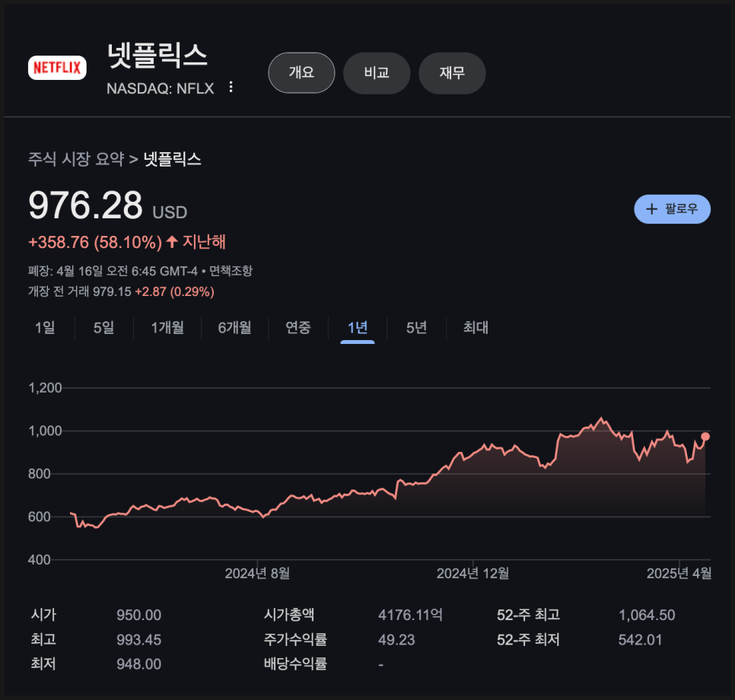Navigate to 주식 시장 요약 breadcrumb
Screen dimensions: 735x700
coord(72,160)
